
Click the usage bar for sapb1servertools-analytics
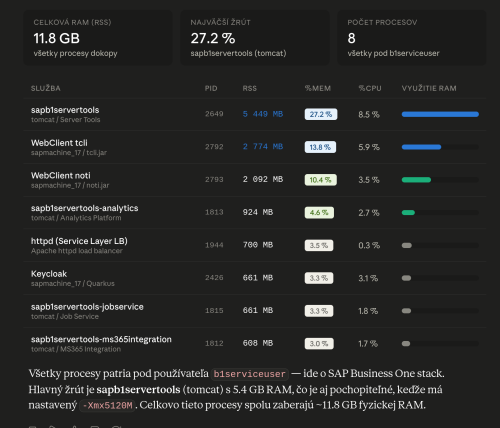[440, 212]
